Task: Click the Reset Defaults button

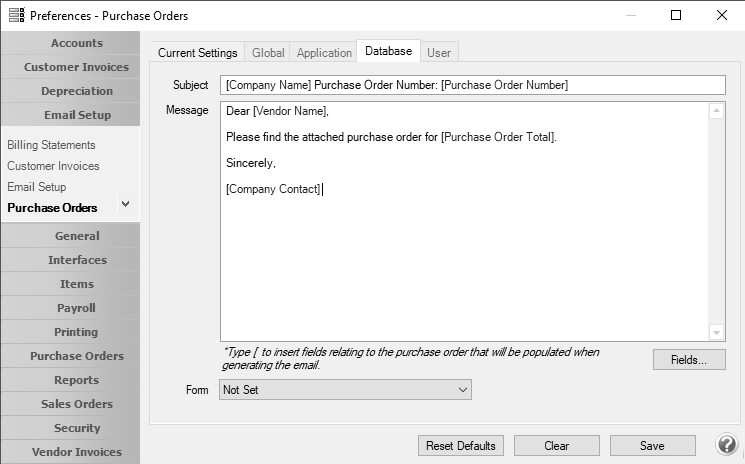Action: 461,446
